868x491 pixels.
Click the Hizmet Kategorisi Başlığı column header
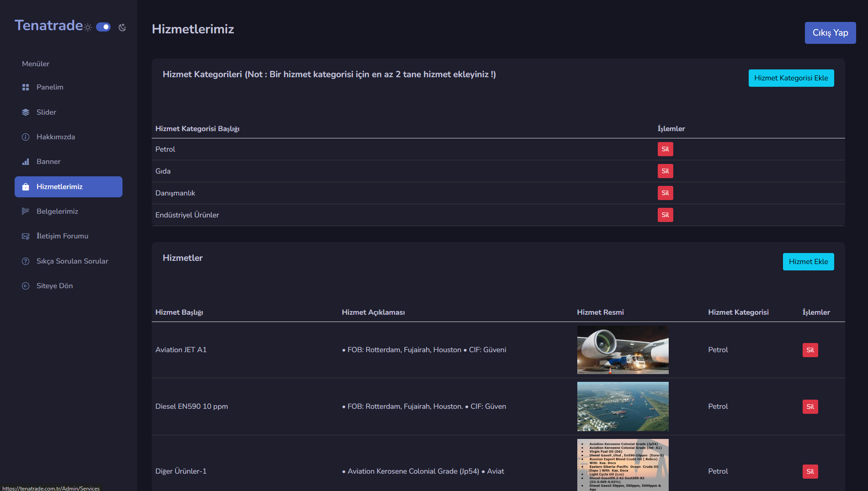(197, 129)
